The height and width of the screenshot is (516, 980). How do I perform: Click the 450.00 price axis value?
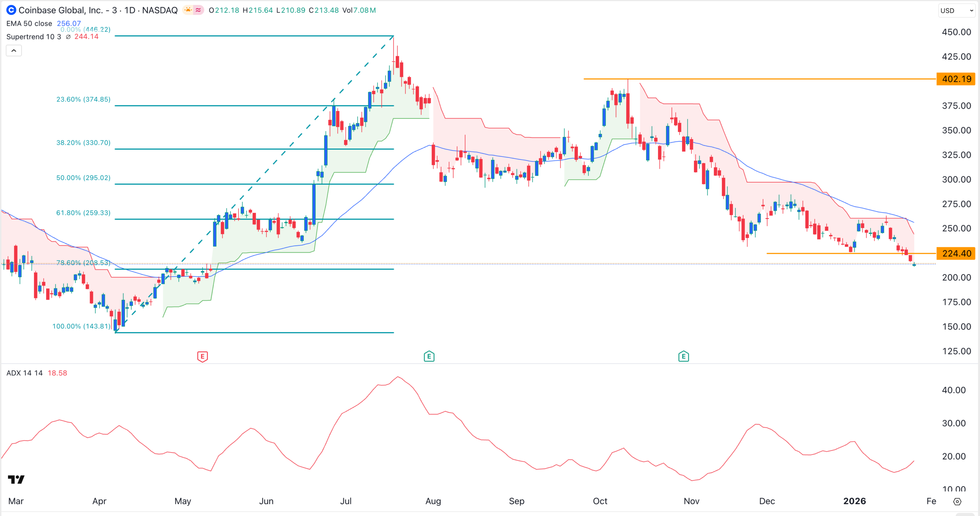coord(956,32)
